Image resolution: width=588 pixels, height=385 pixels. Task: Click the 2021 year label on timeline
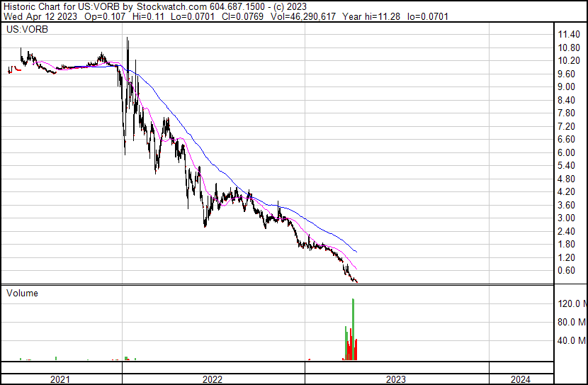point(61,379)
